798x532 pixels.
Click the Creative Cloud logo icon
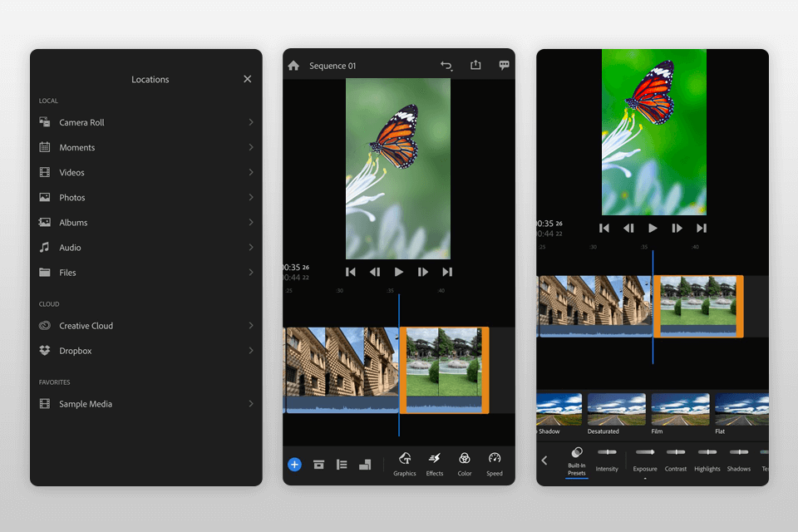click(x=45, y=325)
